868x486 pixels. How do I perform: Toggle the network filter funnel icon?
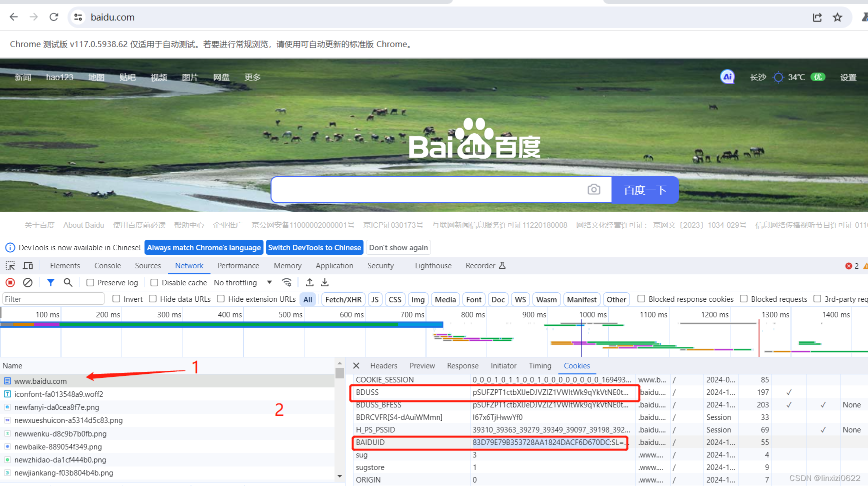pyautogui.click(x=50, y=282)
